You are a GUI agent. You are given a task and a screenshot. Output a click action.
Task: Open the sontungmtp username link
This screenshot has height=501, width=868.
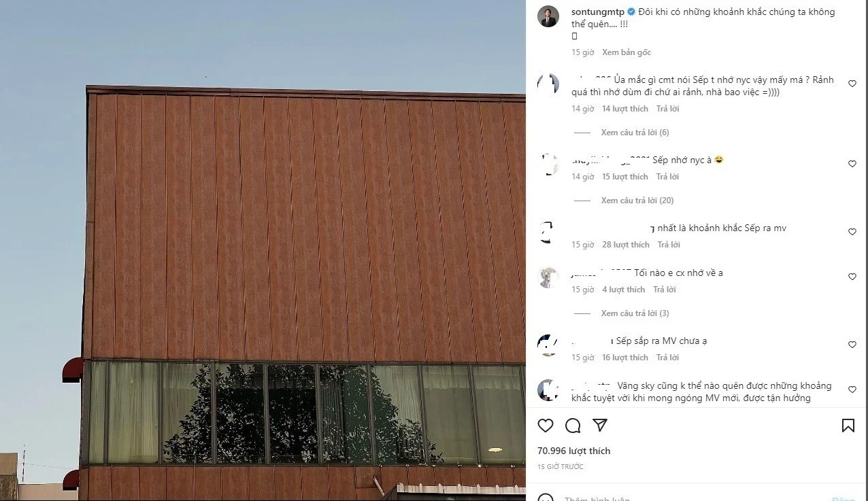click(x=597, y=12)
